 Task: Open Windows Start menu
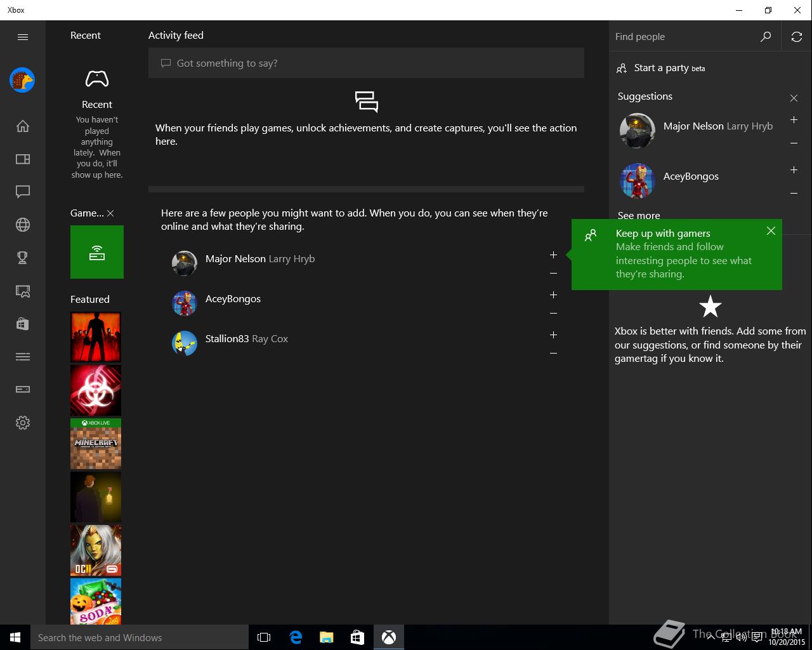15,637
